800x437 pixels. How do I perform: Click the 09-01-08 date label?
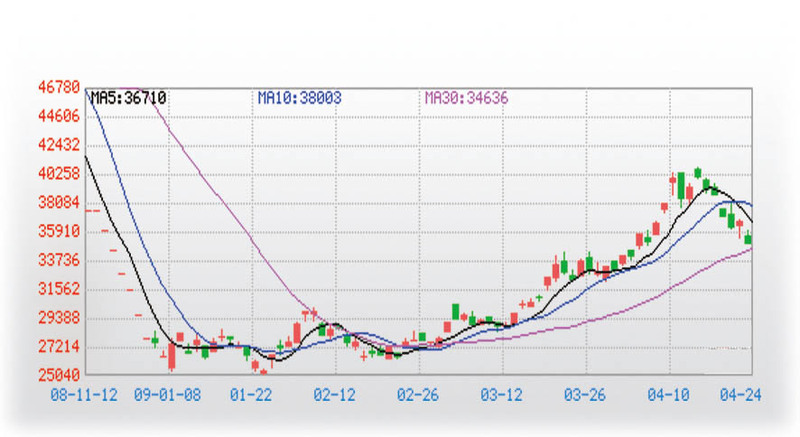(167, 395)
